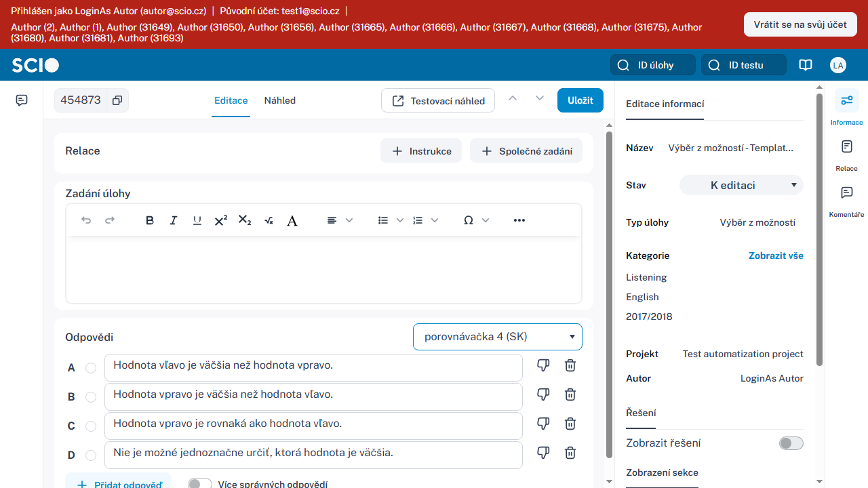Open the book icon in header
Screen dimensions: 868x488
806,65
